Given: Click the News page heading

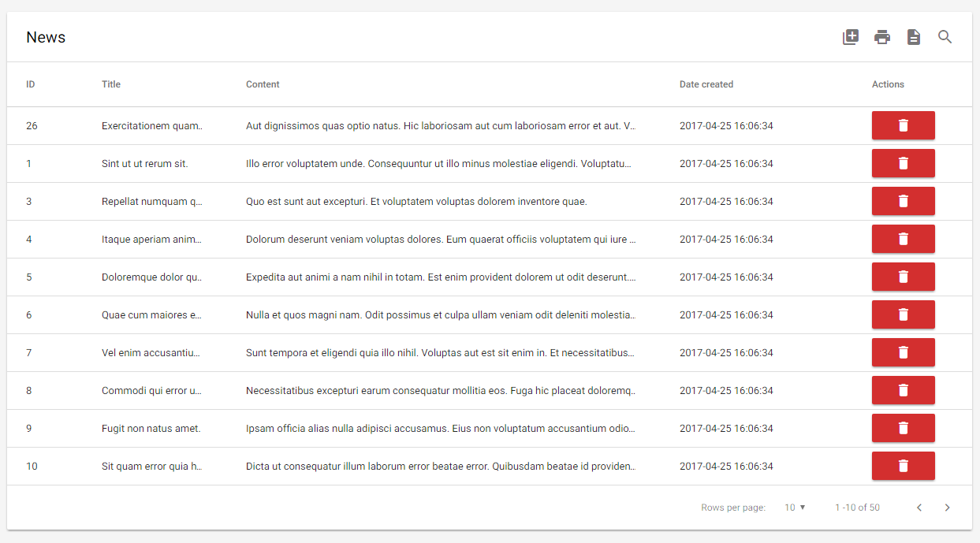Looking at the screenshot, I should coord(46,37).
